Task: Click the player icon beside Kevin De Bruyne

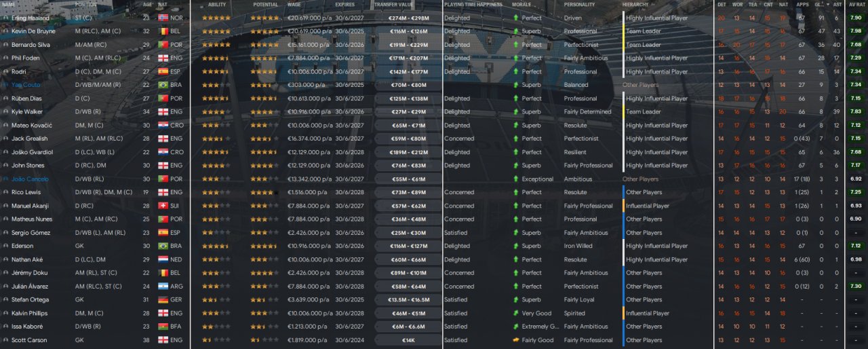Action: click(5, 31)
